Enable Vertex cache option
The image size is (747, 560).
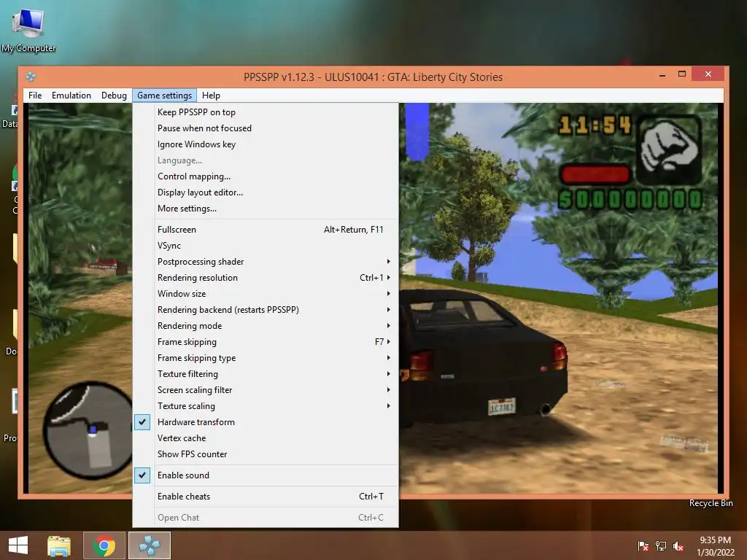(266, 438)
